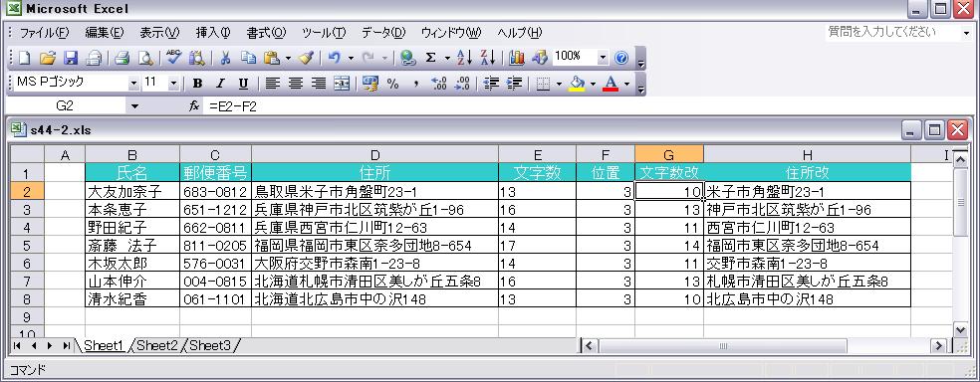Select row 5 header
Viewport: 980px width, 382px height.
tap(26, 246)
